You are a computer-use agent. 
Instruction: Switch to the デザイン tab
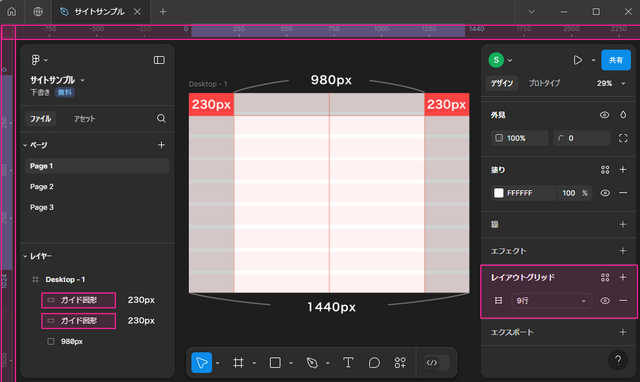click(502, 83)
